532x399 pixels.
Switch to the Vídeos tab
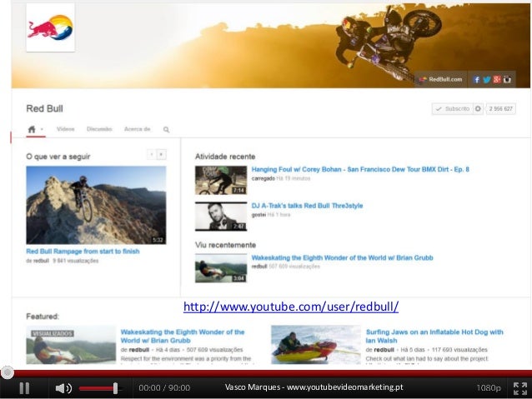pyautogui.click(x=66, y=129)
